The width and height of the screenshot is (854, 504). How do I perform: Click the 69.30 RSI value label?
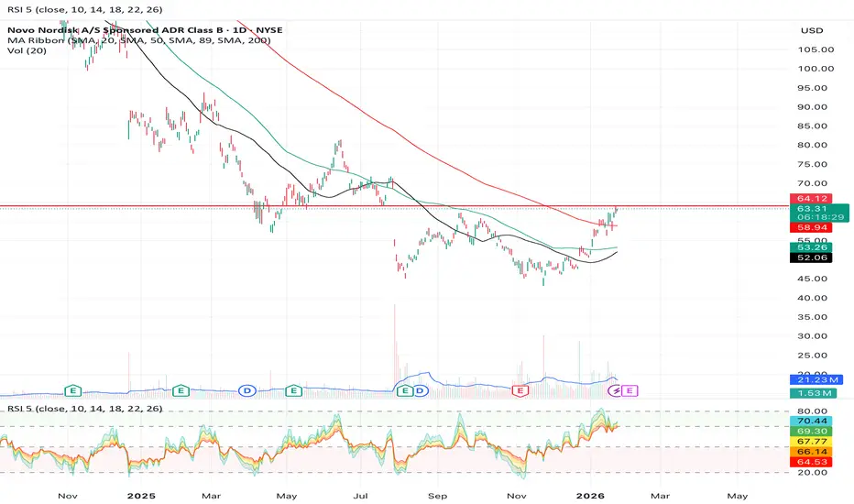pyautogui.click(x=811, y=431)
